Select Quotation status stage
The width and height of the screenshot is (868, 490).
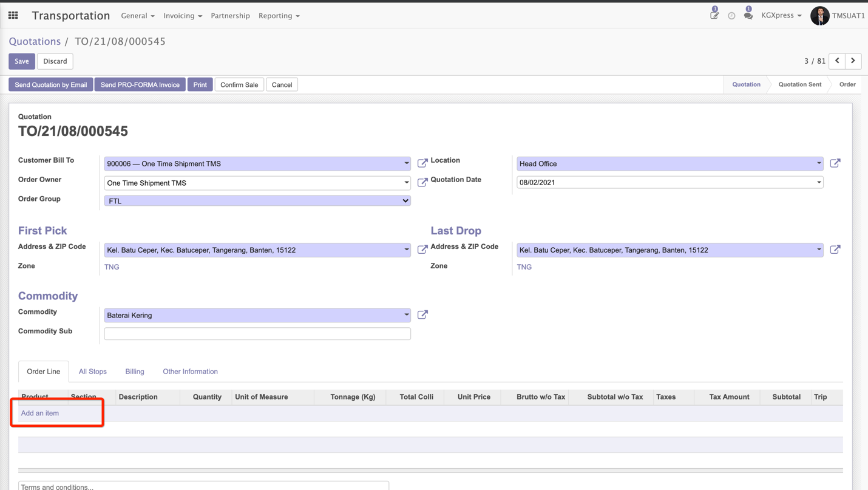(x=746, y=84)
